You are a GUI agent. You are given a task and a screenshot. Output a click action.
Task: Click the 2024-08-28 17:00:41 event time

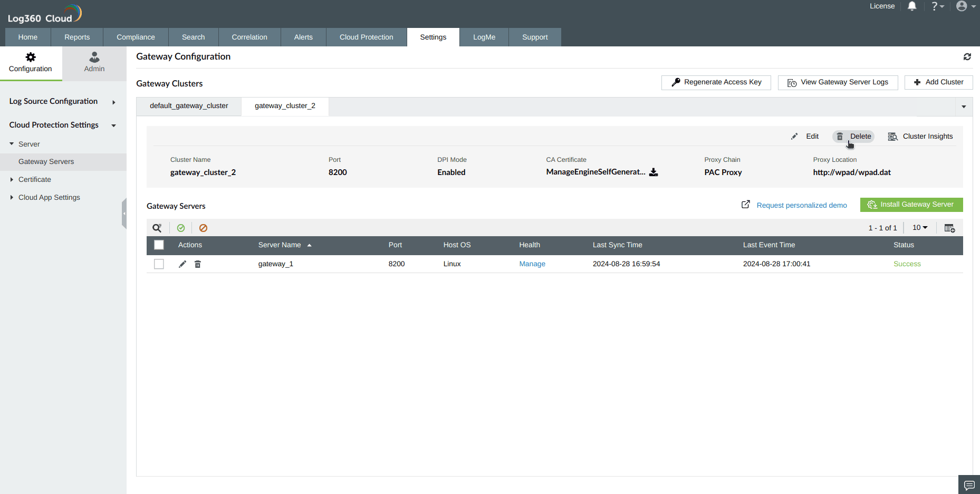click(x=776, y=264)
